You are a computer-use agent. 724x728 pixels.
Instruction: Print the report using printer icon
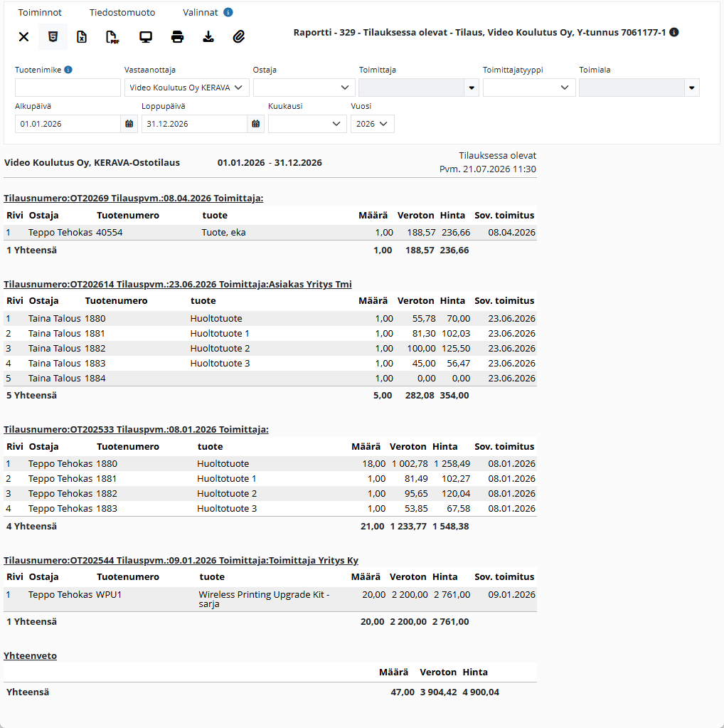177,37
